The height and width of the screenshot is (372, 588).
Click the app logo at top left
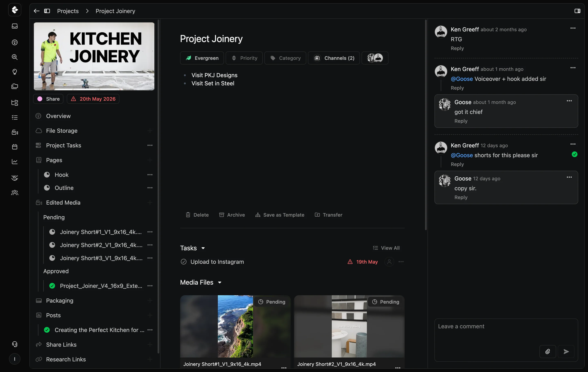pyautogui.click(x=15, y=10)
